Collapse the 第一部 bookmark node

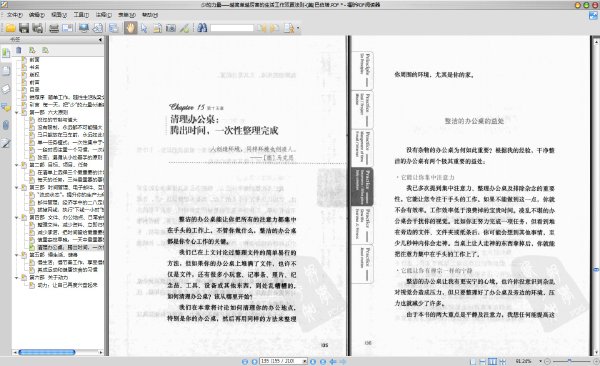coord(16,113)
